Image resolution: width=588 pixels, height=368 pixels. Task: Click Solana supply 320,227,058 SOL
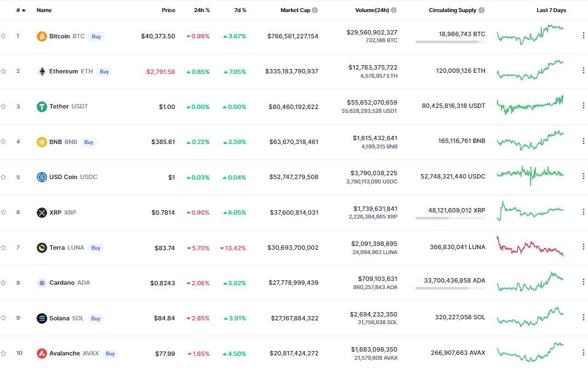[x=460, y=317]
